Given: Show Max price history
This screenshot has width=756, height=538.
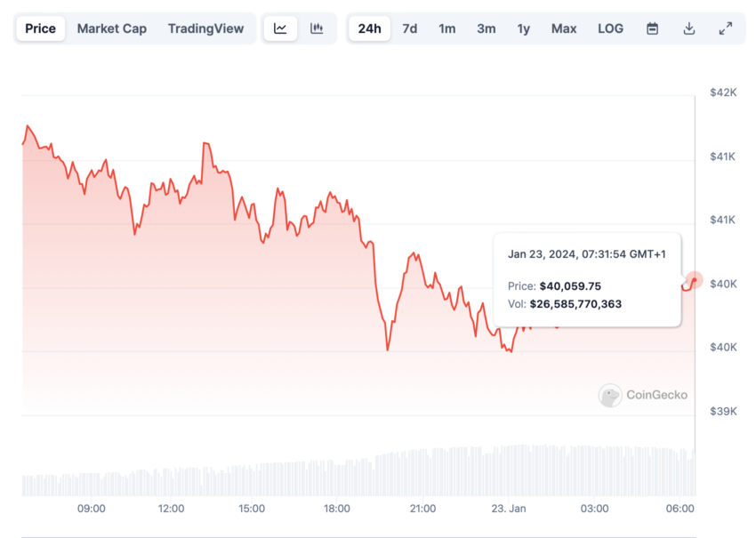Looking at the screenshot, I should [564, 29].
